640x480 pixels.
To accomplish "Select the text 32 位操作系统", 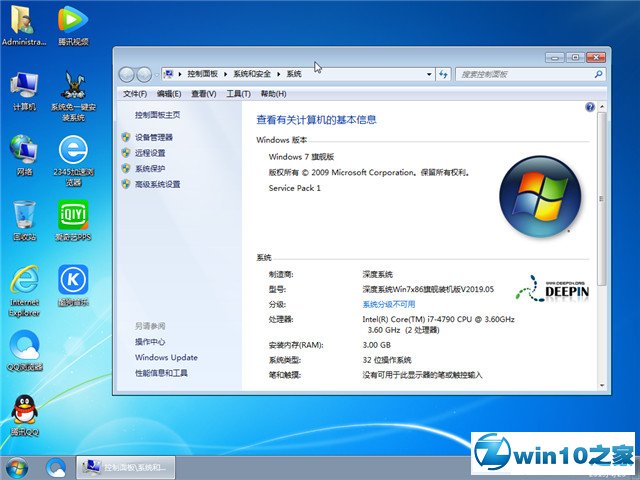I will coord(387,360).
